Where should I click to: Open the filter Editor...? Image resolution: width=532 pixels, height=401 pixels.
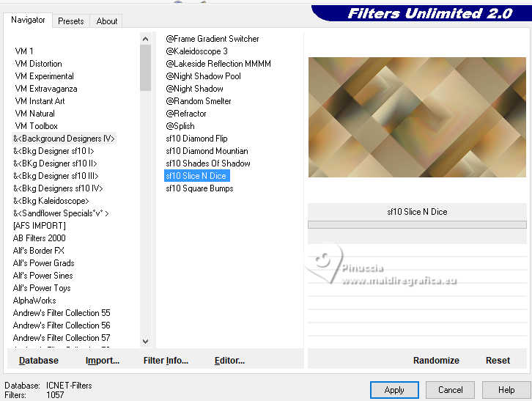[229, 360]
